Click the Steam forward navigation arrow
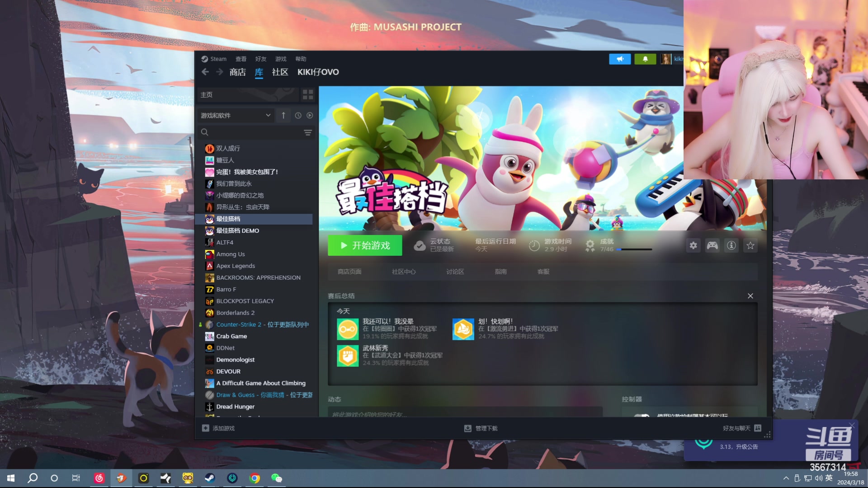Screen dimensions: 868x488 coord(220,72)
